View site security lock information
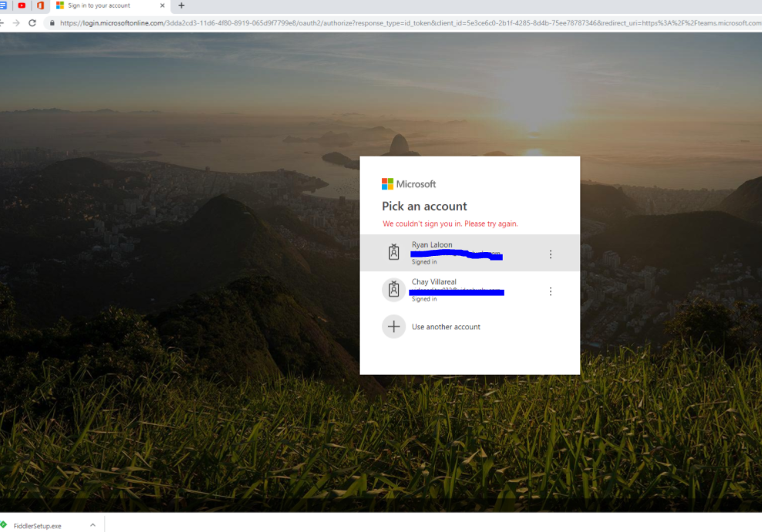This screenshot has width=762, height=532. tap(52, 23)
